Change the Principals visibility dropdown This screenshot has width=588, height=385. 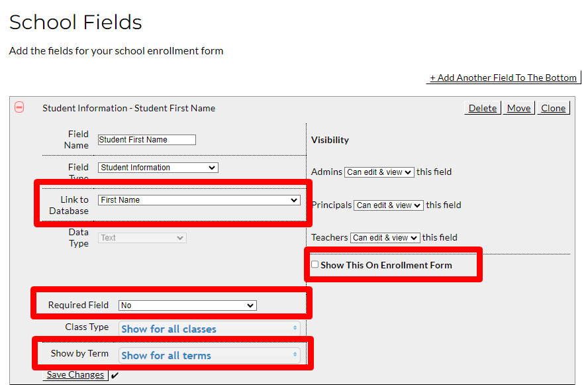coord(388,205)
